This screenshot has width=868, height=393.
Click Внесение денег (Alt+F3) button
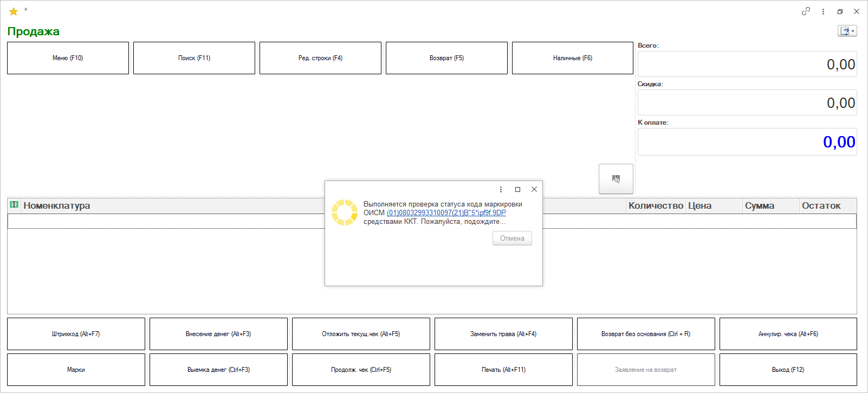[218, 334]
